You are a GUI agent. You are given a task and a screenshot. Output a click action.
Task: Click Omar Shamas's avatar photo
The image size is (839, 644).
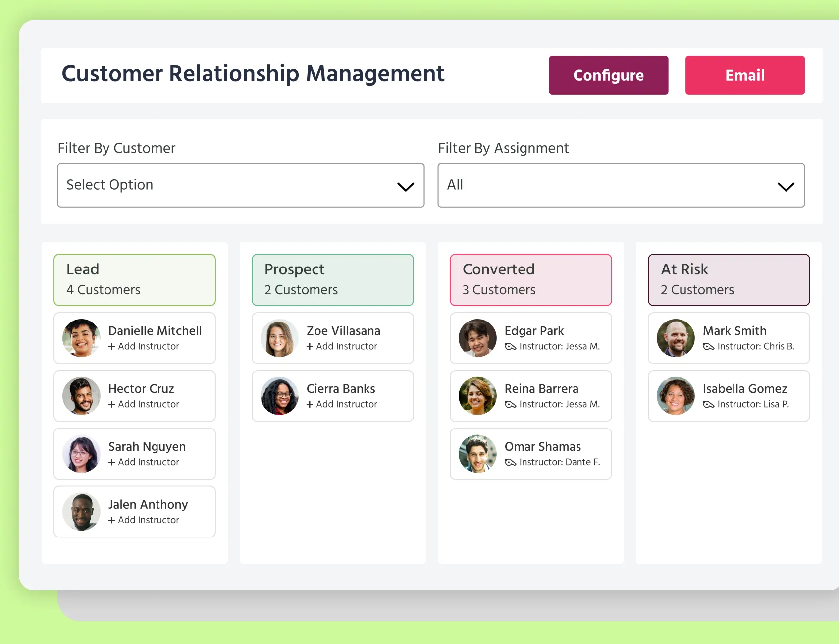pyautogui.click(x=477, y=454)
